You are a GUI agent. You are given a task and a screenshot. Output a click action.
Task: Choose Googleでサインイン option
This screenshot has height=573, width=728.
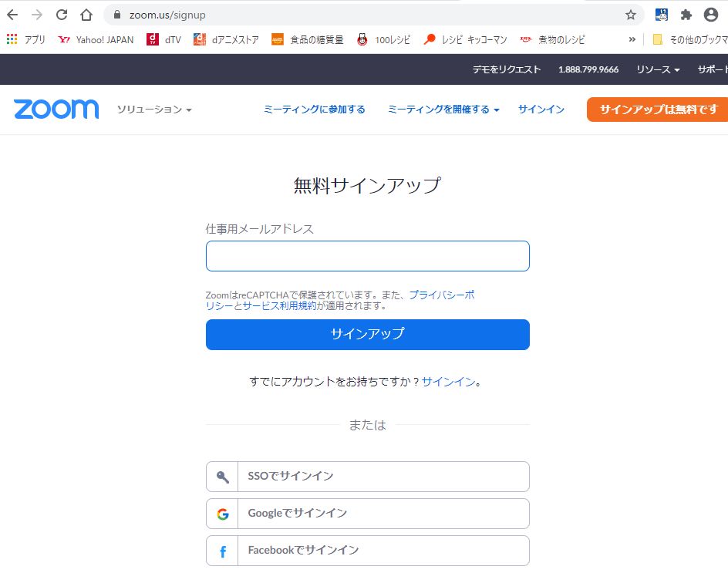[367, 514]
